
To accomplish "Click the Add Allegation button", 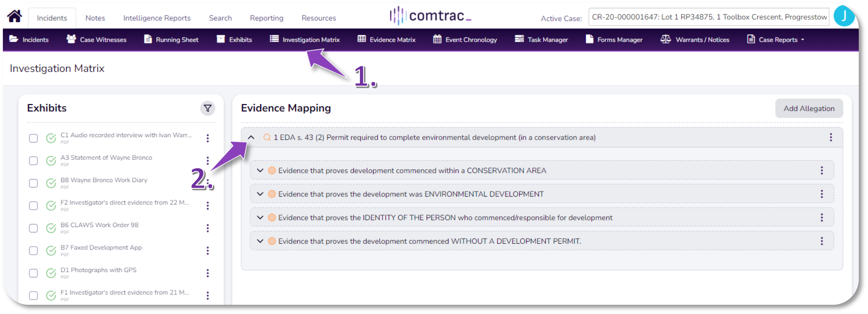I will click(x=809, y=108).
